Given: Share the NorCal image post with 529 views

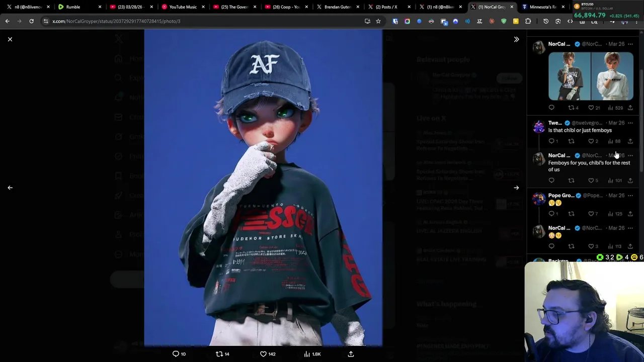Looking at the screenshot, I should pyautogui.click(x=630, y=108).
